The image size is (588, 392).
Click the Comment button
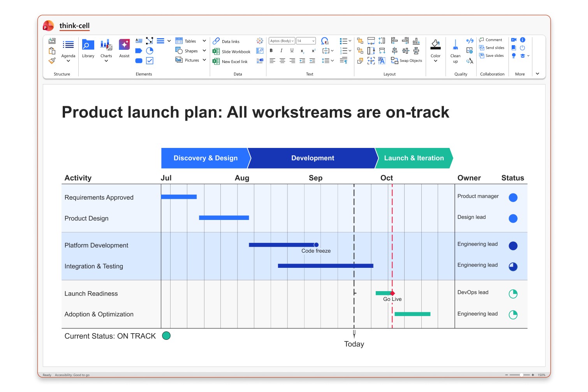pyautogui.click(x=491, y=40)
